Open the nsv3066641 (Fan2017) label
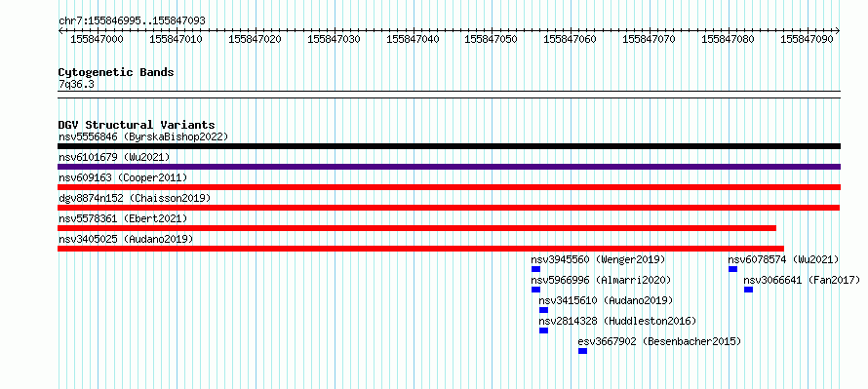Image resolution: width=868 pixels, height=389 pixels. click(802, 280)
